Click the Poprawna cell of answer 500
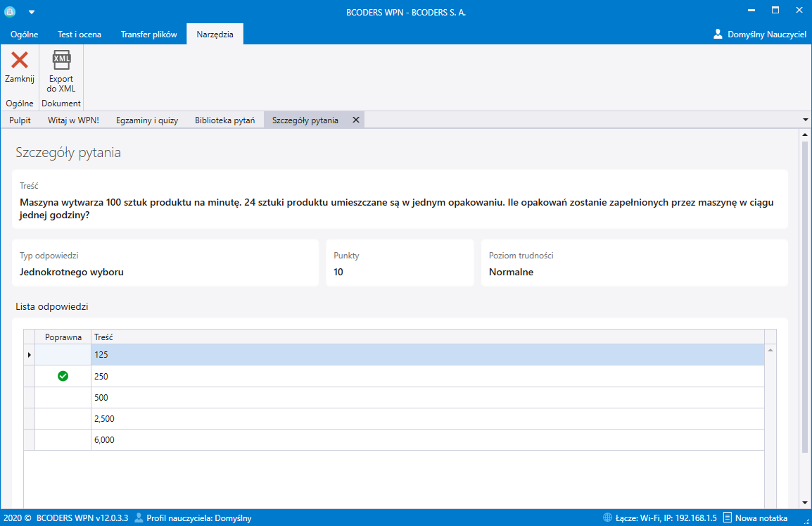The height and width of the screenshot is (526, 812). click(x=63, y=397)
